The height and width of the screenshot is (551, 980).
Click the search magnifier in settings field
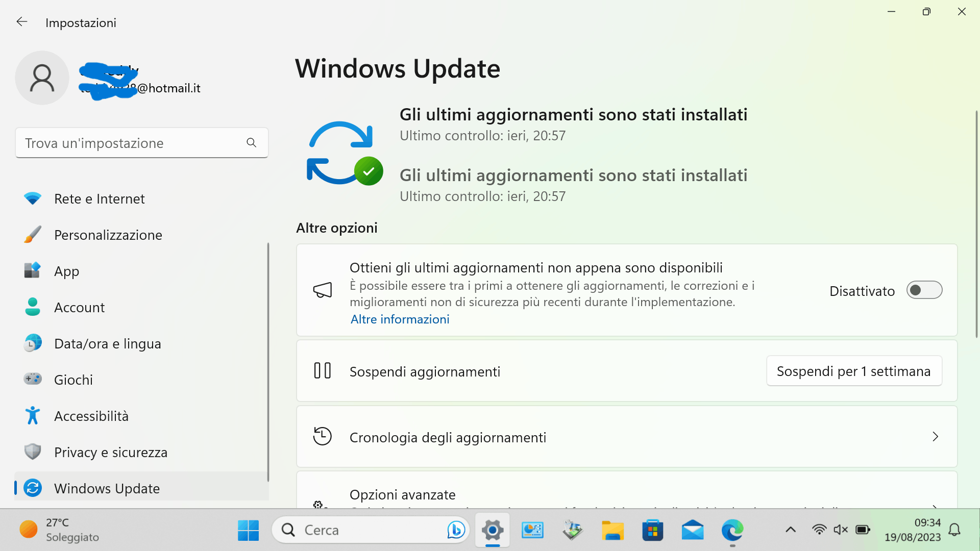point(251,143)
